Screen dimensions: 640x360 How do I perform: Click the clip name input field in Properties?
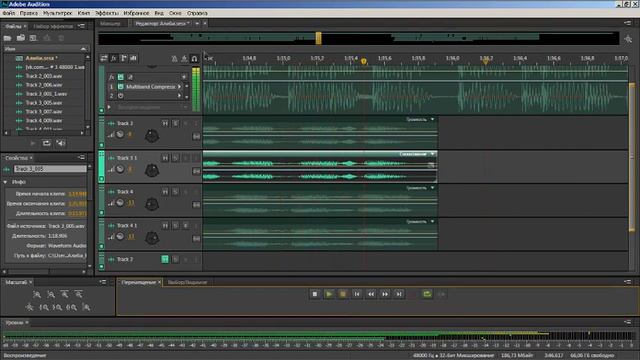point(50,169)
